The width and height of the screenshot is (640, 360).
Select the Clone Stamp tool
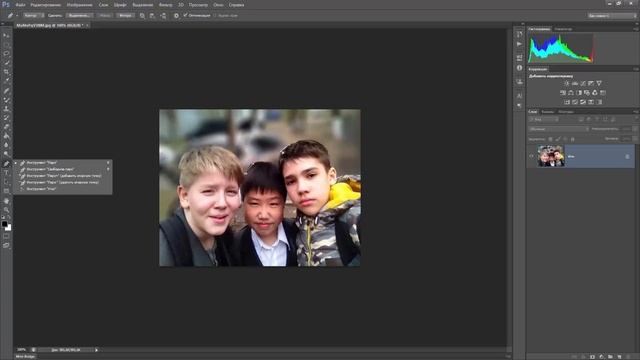click(x=6, y=109)
